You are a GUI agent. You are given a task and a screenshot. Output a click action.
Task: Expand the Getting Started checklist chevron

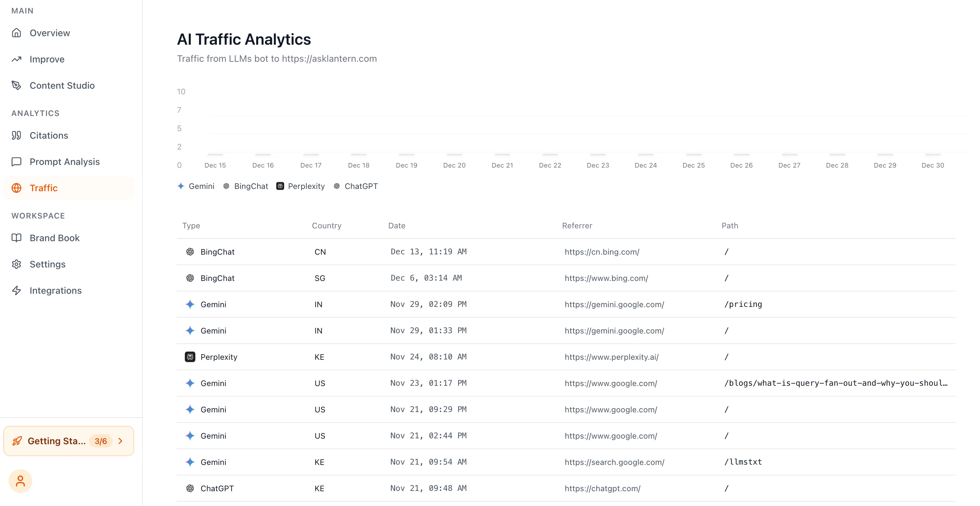point(121,441)
